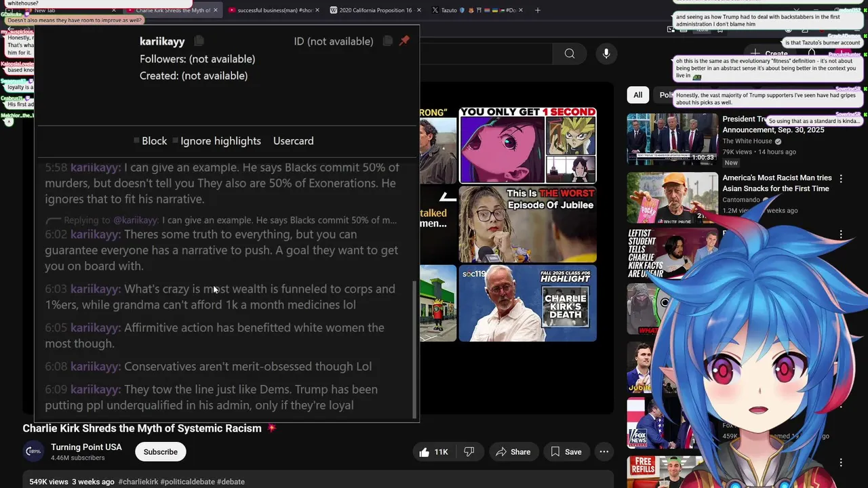Viewport: 868px width, 488px height.
Task: Start voice search with microphone icon
Action: click(x=606, y=54)
